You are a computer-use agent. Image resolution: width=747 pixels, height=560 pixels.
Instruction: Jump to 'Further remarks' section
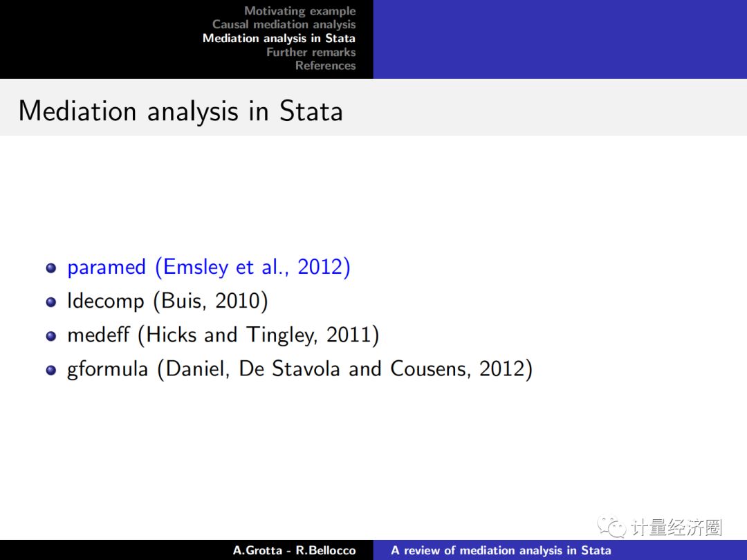click(x=311, y=52)
